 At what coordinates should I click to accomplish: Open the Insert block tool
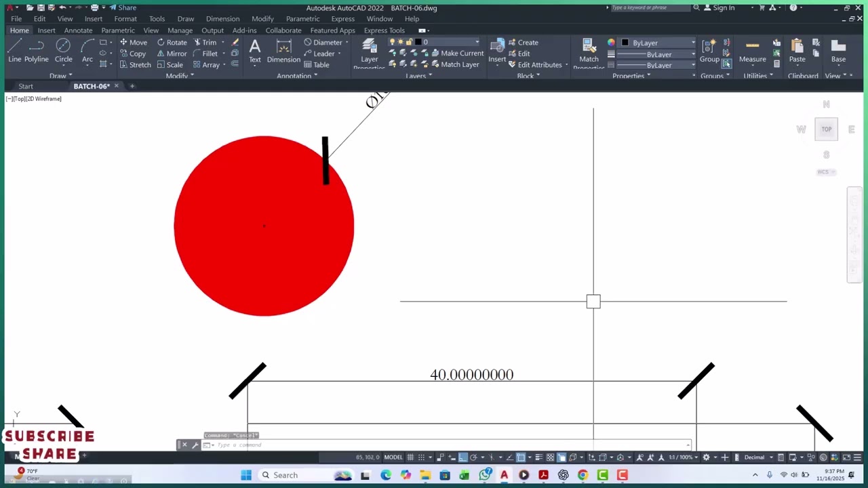(x=497, y=51)
